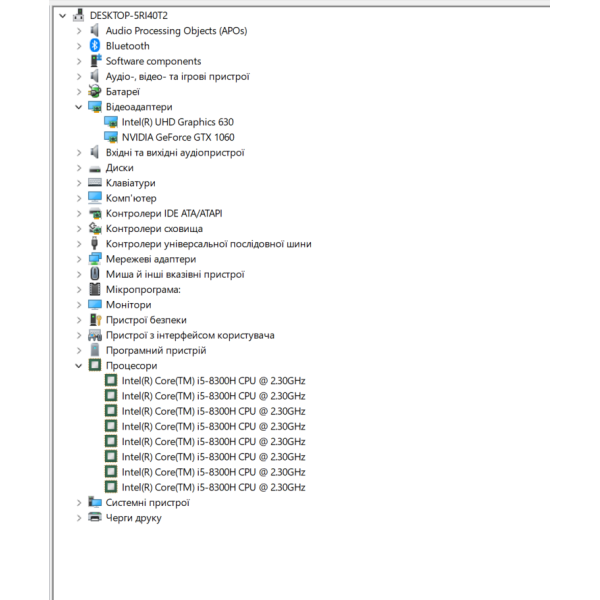Select the Комп'ютер label
600x600 pixels.
tap(131, 198)
